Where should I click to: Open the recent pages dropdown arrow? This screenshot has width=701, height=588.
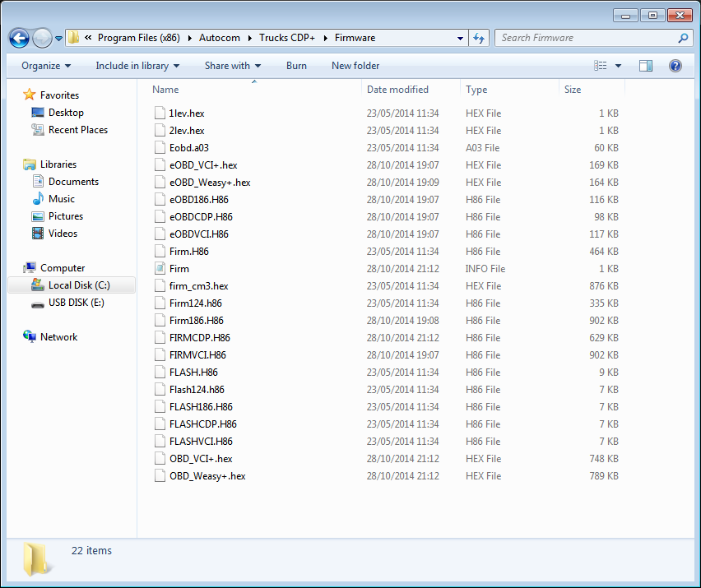[x=58, y=39]
